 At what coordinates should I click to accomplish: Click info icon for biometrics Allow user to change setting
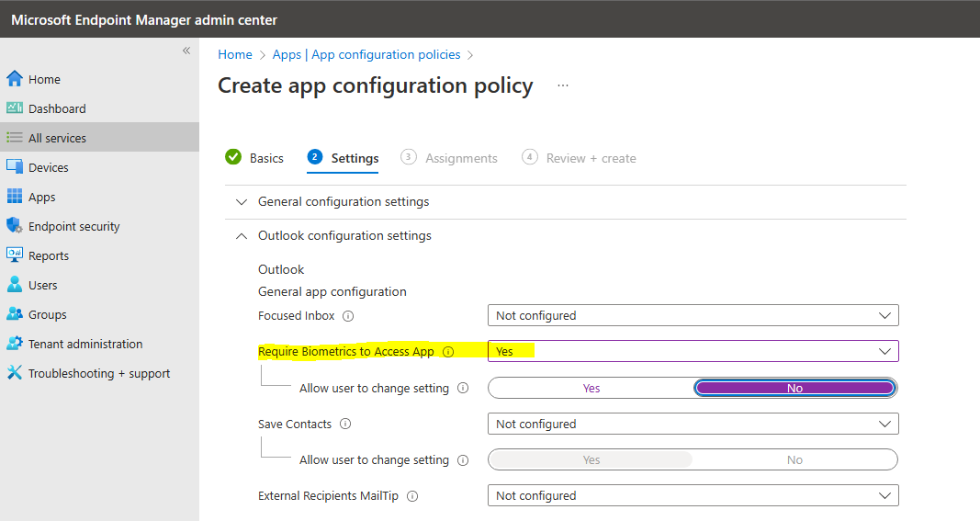tap(463, 389)
